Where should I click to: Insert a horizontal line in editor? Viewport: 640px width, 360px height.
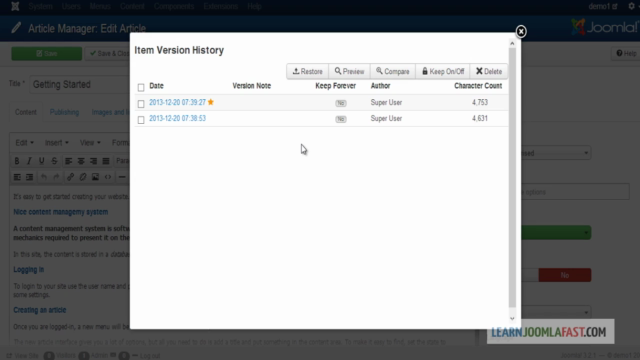[122, 177]
